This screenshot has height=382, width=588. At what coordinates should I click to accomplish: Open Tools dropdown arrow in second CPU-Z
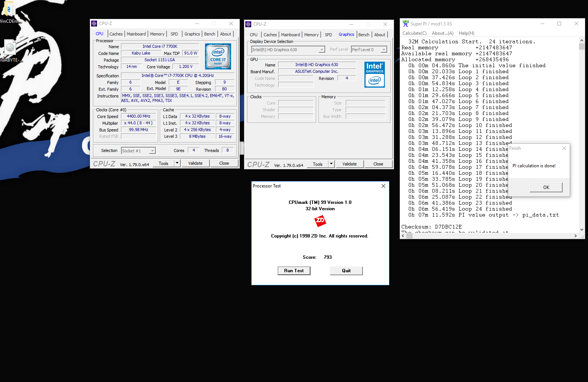pos(331,164)
